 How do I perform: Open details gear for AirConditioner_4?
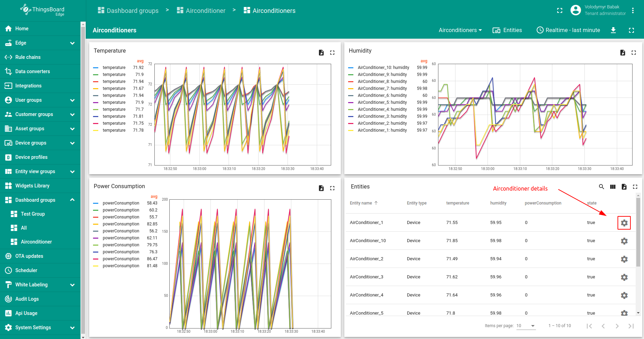point(624,295)
